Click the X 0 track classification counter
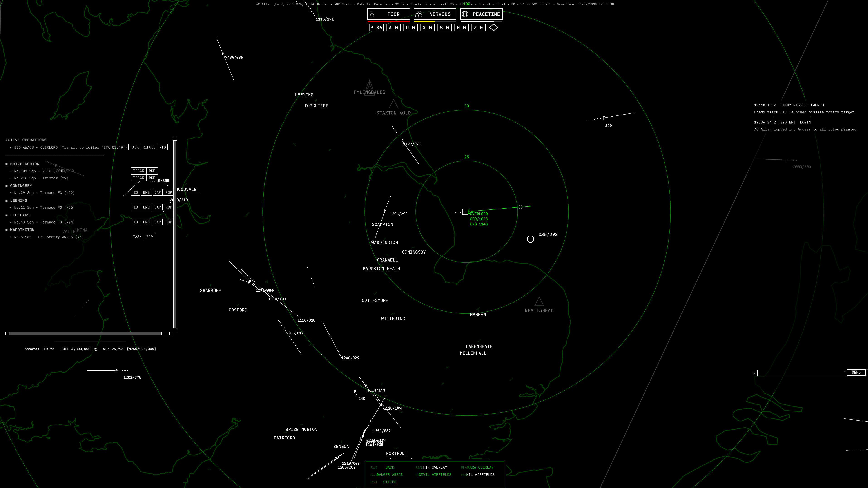868x488 pixels. coord(427,28)
